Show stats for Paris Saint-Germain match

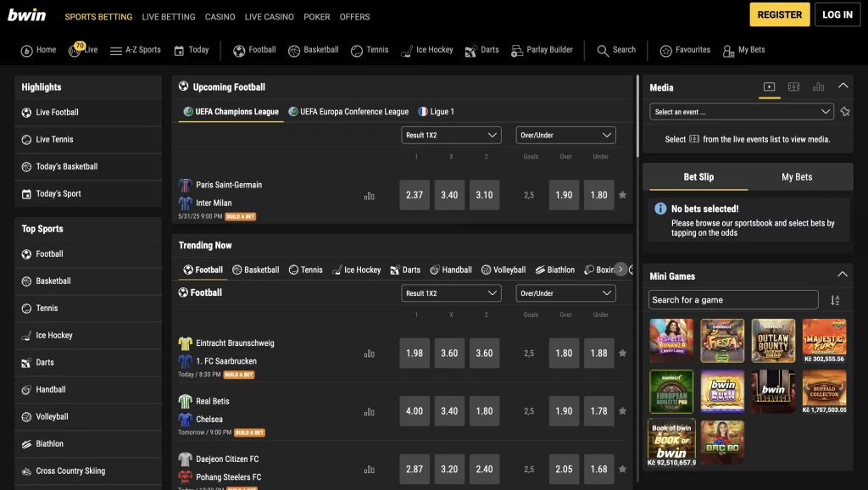[x=370, y=196]
